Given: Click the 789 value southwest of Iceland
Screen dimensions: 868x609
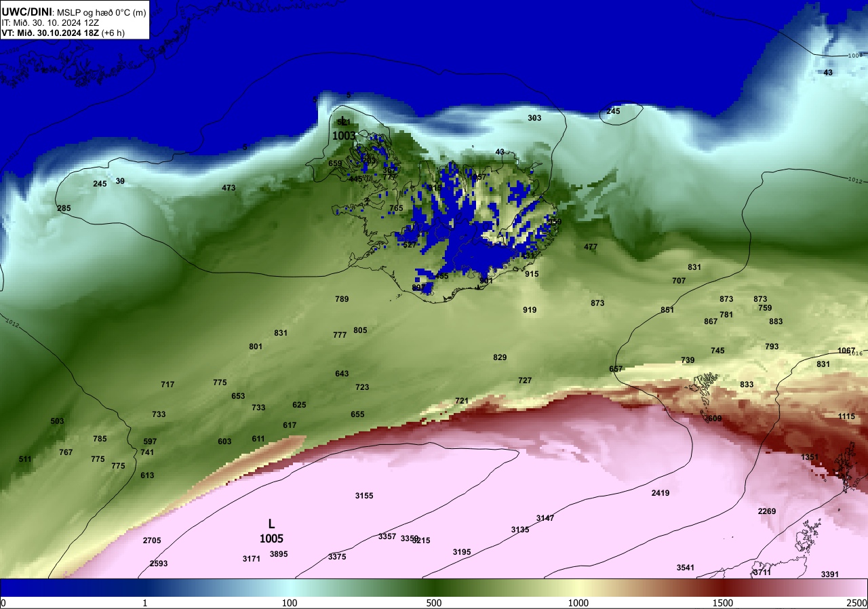Looking at the screenshot, I should (342, 299).
